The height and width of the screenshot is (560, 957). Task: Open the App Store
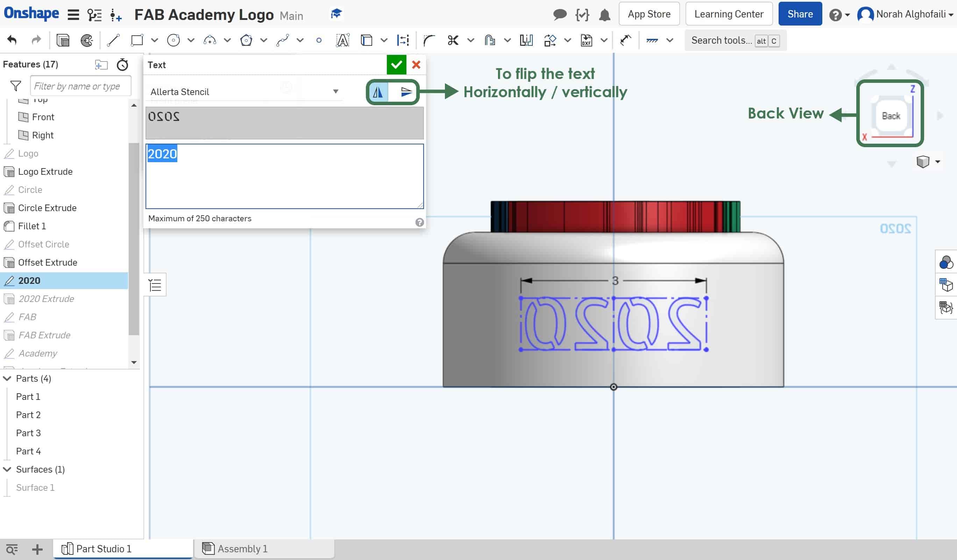pos(649,14)
